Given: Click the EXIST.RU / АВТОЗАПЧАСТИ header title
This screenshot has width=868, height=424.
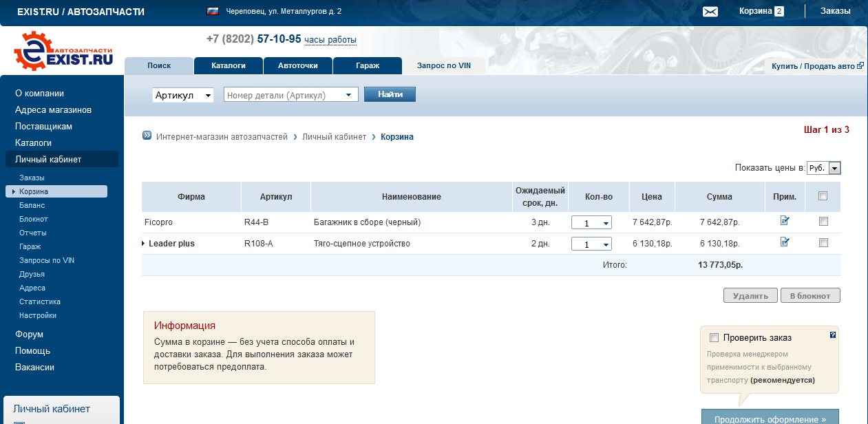Looking at the screenshot, I should (81, 12).
